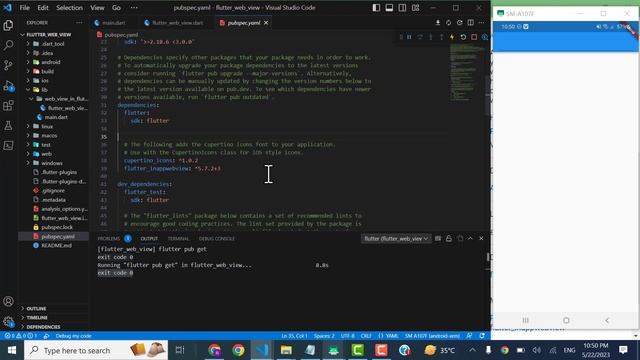Click the editor minimap
The image size is (640, 360).
467,72
